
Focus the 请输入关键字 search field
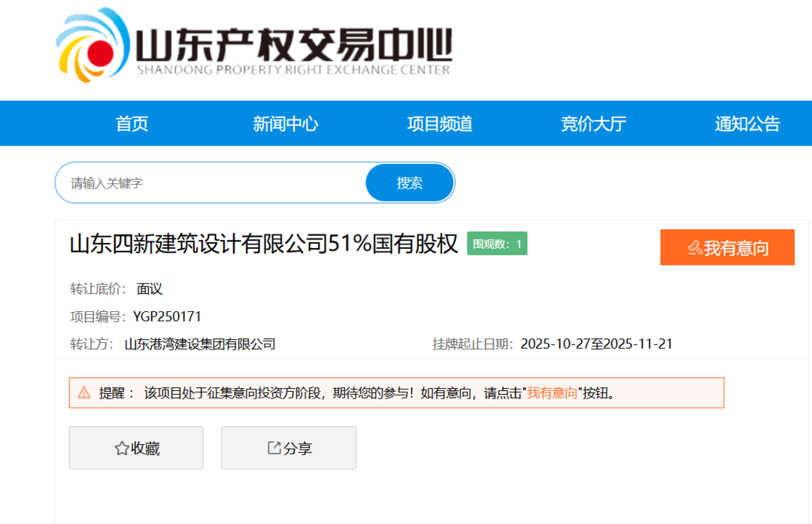214,183
